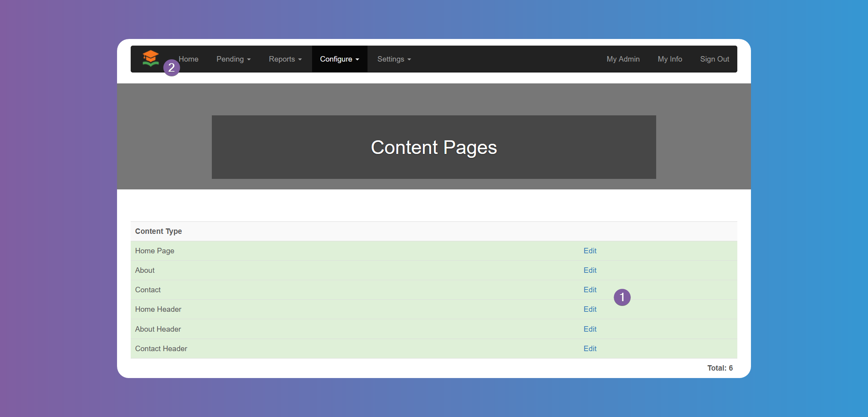Click the graduation cap logo icon
The width and height of the screenshot is (868, 417).
point(151,58)
